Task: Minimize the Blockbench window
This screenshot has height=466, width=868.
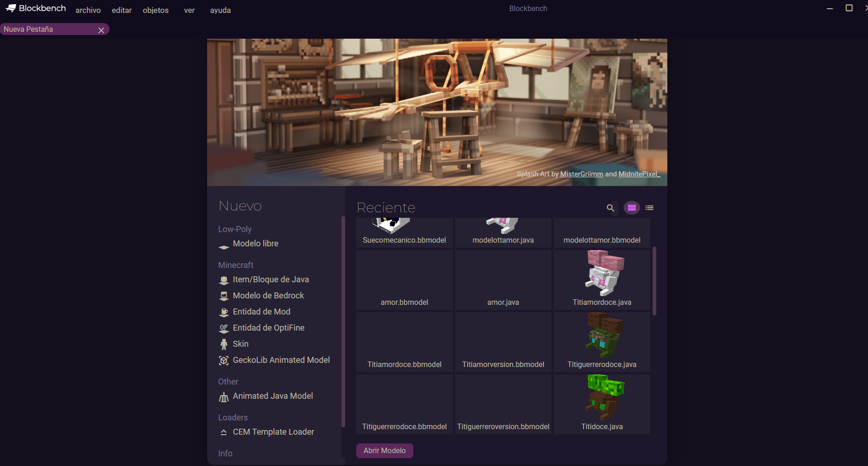Action: 830,8
